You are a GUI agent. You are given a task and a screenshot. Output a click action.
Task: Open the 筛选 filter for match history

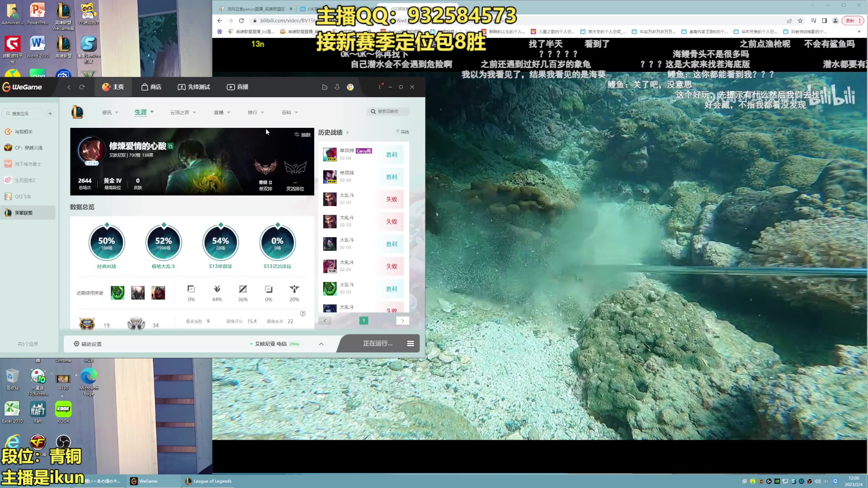click(x=402, y=132)
